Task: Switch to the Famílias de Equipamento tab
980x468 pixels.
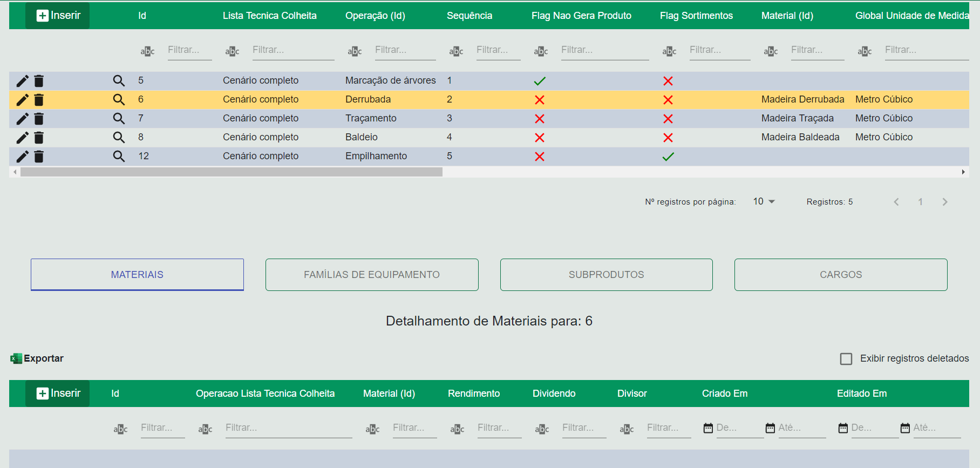Action: [372, 275]
